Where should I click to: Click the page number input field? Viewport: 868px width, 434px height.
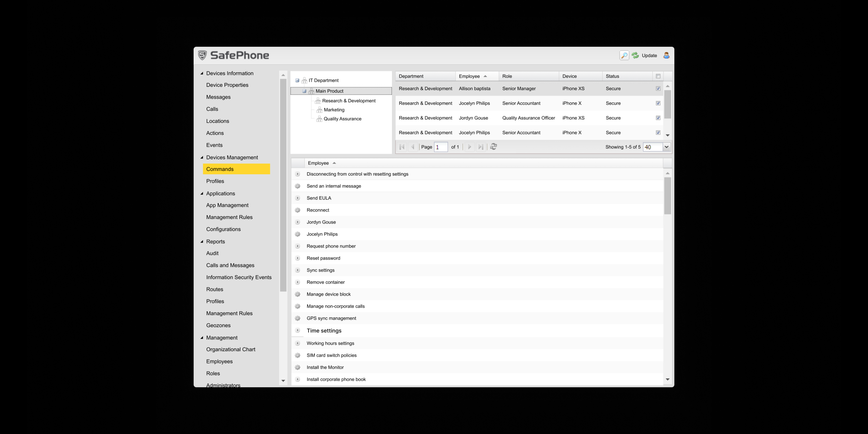tap(441, 147)
